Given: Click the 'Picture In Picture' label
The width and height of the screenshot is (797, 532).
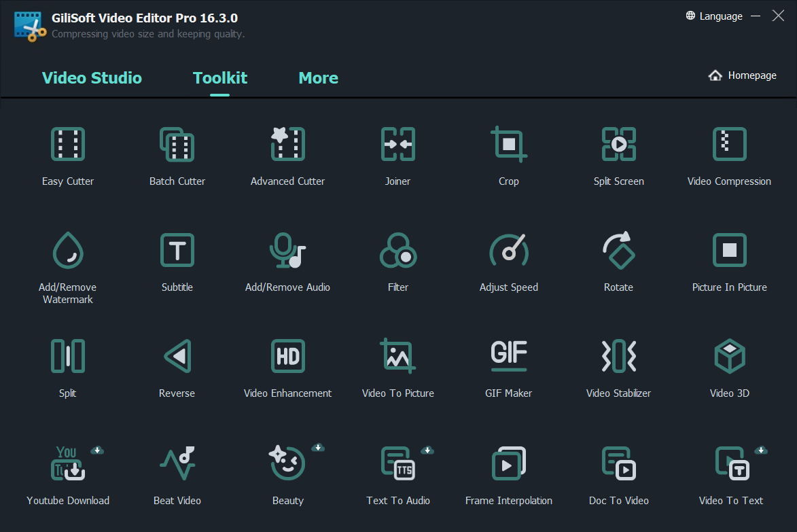Looking at the screenshot, I should pos(730,287).
